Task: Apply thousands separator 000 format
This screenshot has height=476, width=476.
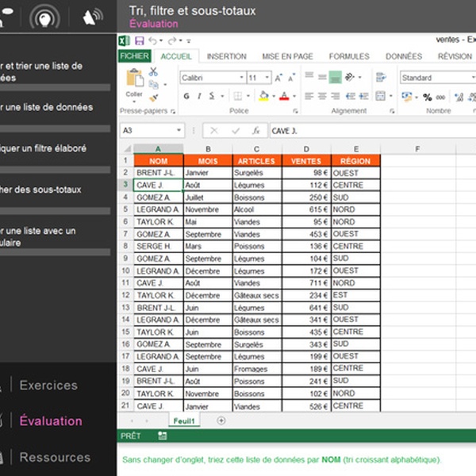Action: click(x=440, y=97)
